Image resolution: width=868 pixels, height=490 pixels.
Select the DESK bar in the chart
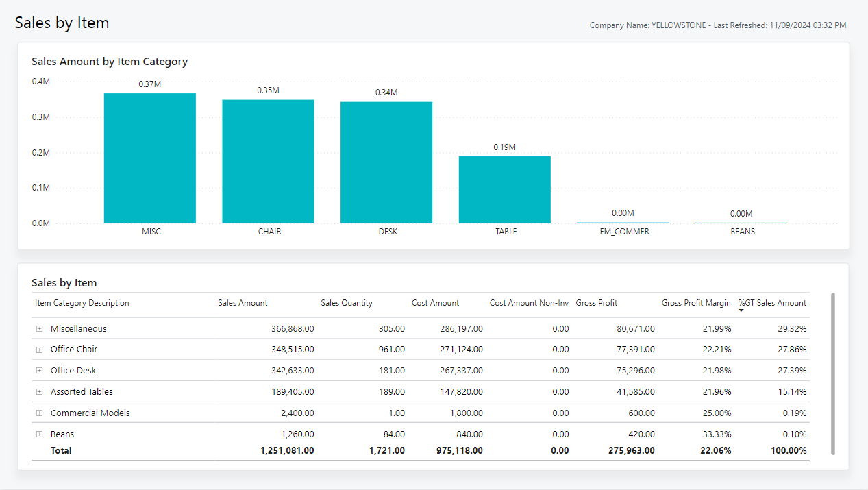click(x=386, y=162)
